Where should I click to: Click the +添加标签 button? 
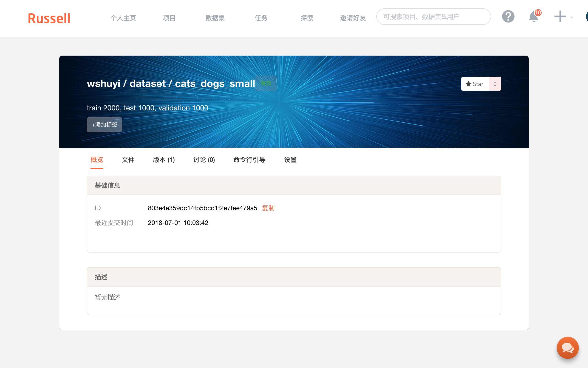(x=105, y=125)
